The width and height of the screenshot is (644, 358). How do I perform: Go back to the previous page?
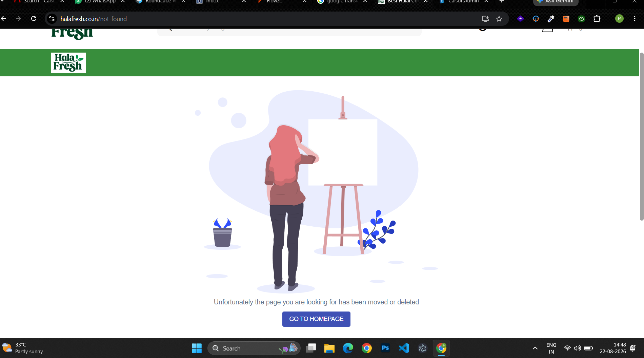[4, 19]
